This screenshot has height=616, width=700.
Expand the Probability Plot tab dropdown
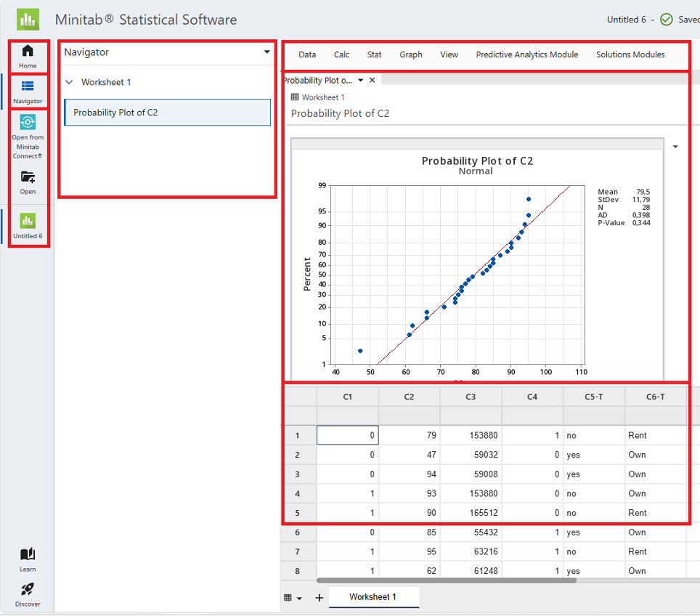(360, 81)
